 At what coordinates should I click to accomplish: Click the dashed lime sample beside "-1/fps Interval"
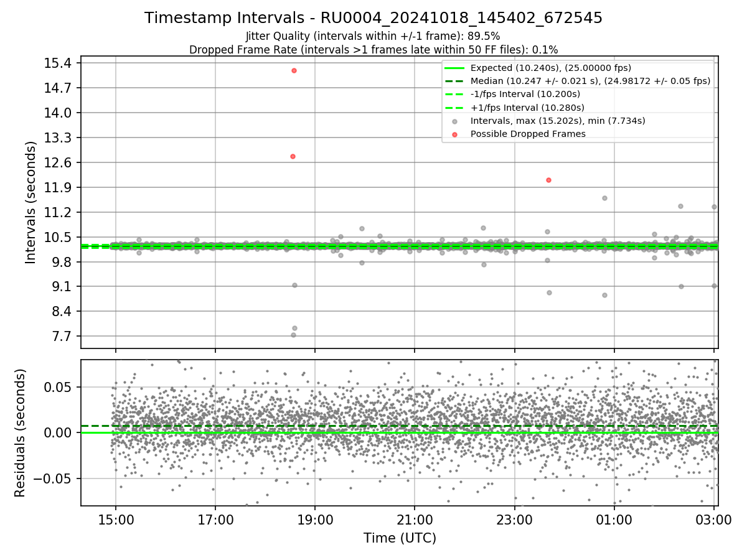[x=455, y=94]
